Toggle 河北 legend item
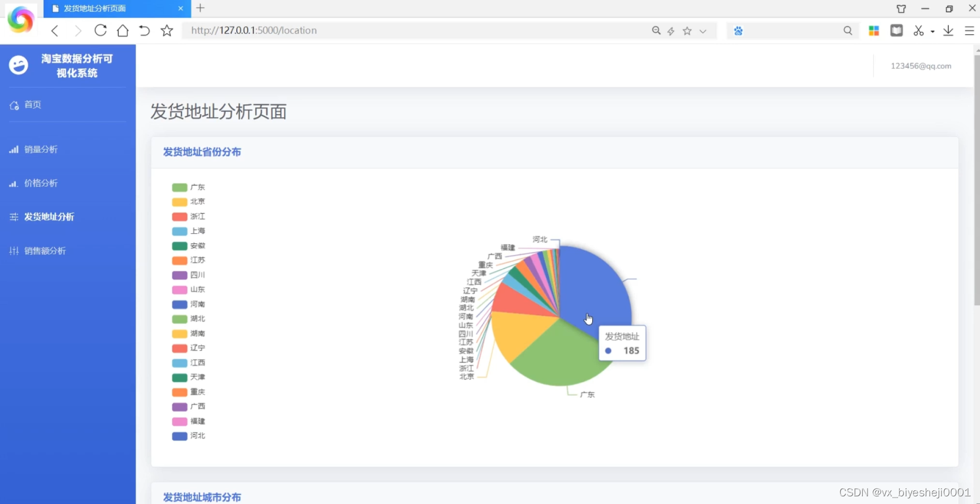The height and width of the screenshot is (504, 980). [189, 436]
